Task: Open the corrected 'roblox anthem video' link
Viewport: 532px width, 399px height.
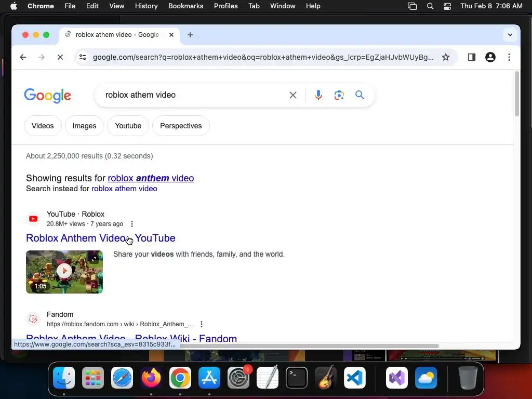Action: [151, 178]
